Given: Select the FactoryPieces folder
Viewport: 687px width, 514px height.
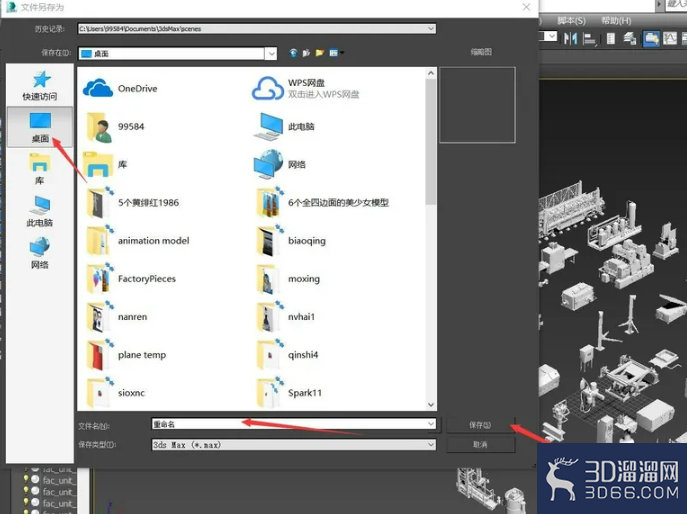Looking at the screenshot, I should coord(131,279).
